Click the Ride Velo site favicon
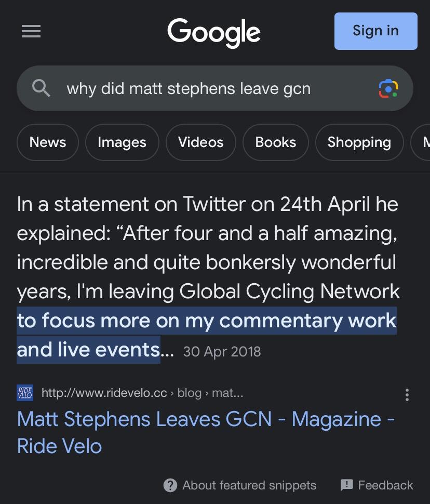This screenshot has width=430, height=504. pos(24,393)
